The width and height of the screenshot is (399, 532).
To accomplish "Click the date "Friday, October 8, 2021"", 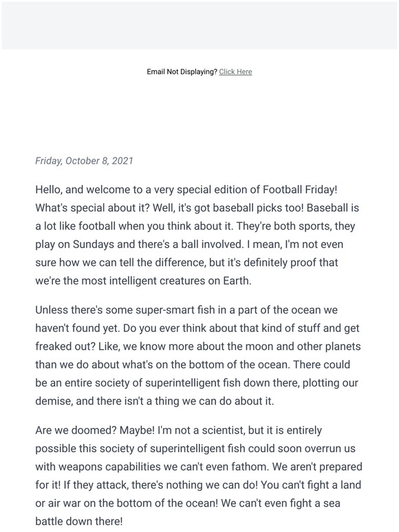I will [x=84, y=160].
